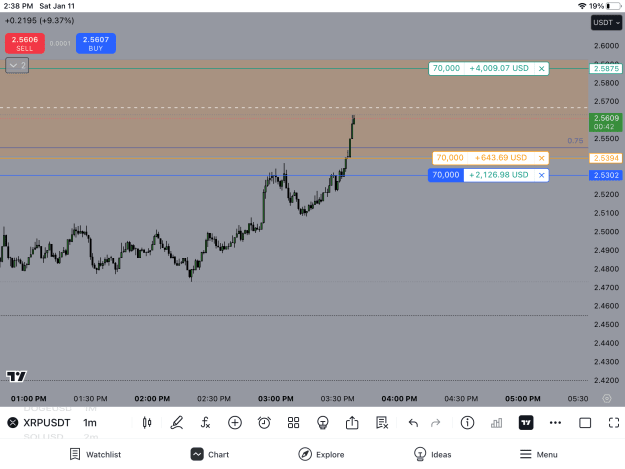The width and height of the screenshot is (625, 469).
Task: Tap the red SELL 2.5606 button
Action: pyautogui.click(x=25, y=43)
